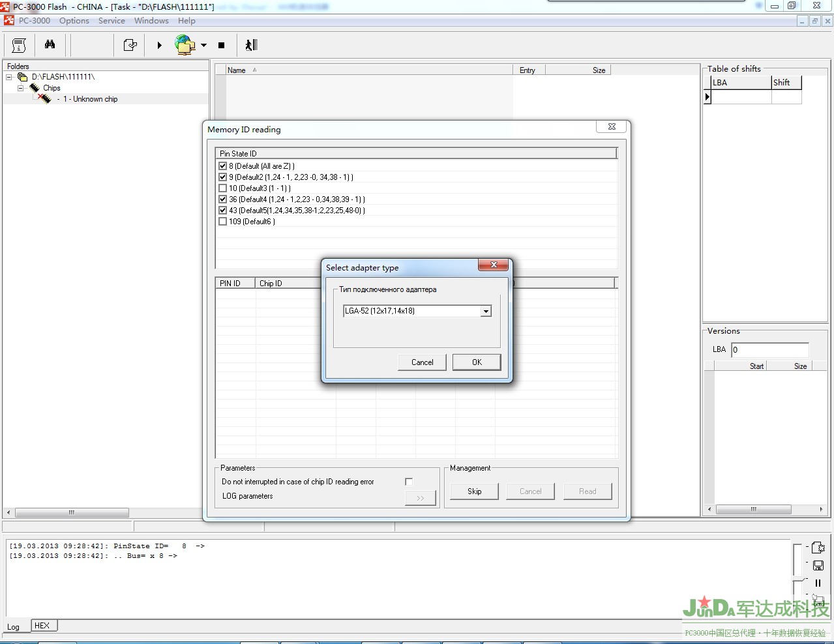Image resolution: width=834 pixels, height=644 pixels.
Task: Click the 'Bus= x 8' log line
Action: pyautogui.click(x=93, y=556)
